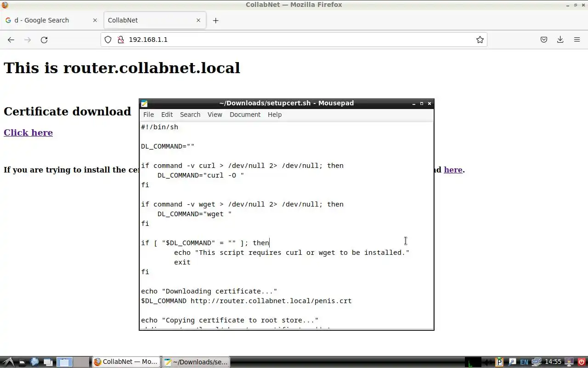Click the 14:55 clock
Image resolution: width=588 pixels, height=368 pixels.
553,362
